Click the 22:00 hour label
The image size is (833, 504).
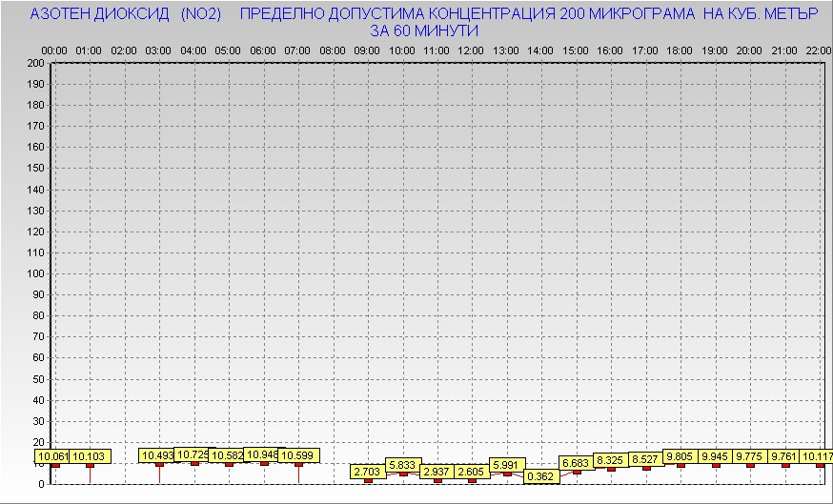[818, 50]
